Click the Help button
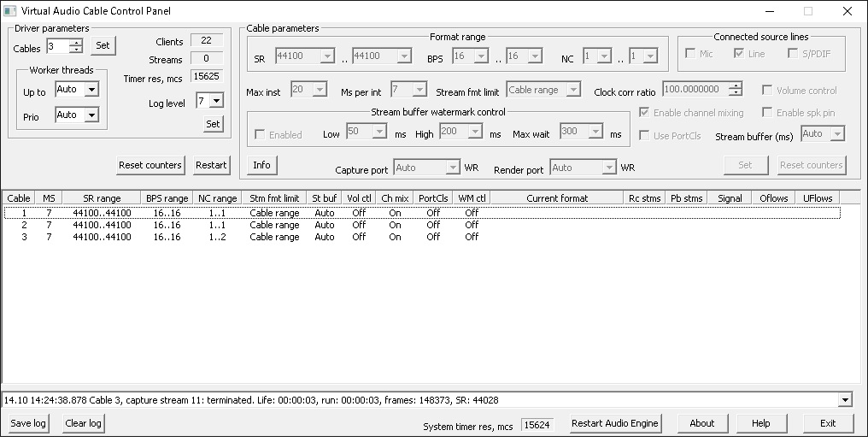This screenshot has height=442, width=868. tap(760, 424)
